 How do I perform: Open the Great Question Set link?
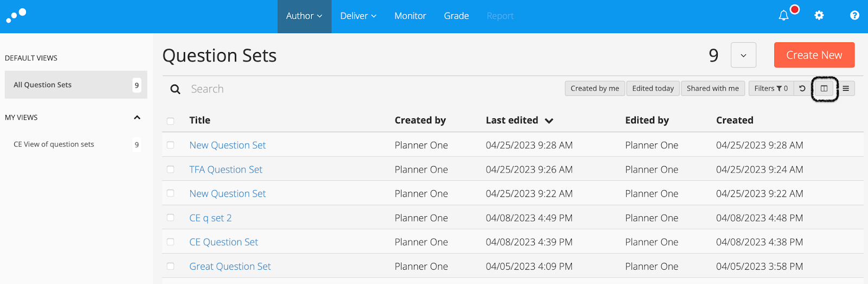coord(230,266)
